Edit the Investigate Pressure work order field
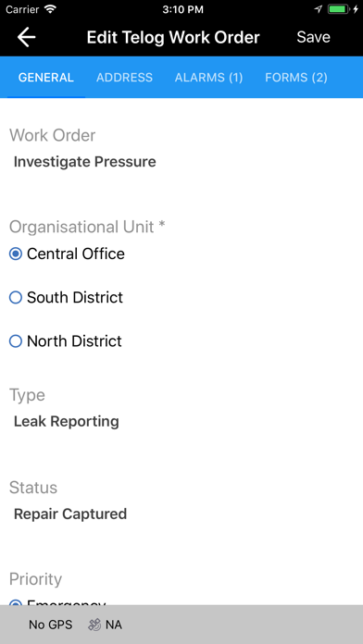Image resolution: width=363 pixels, height=644 pixels. point(84,162)
